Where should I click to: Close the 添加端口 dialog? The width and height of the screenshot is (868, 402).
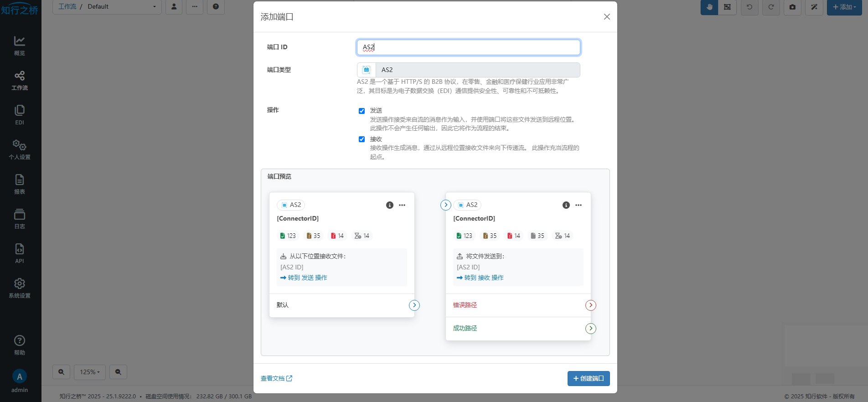[606, 17]
